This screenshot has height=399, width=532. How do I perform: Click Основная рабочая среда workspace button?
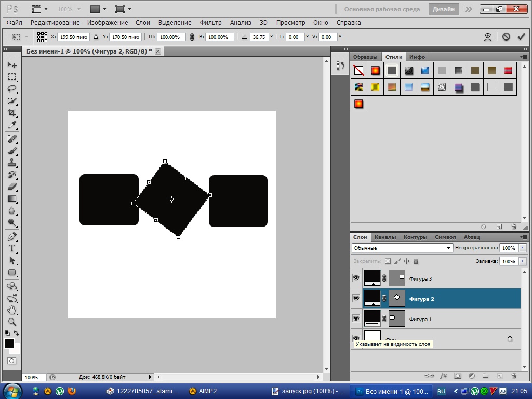[382, 9]
